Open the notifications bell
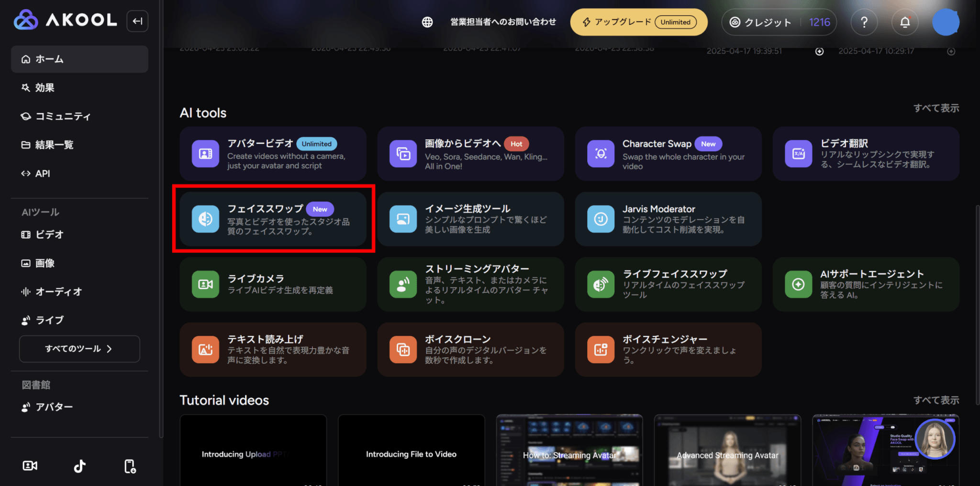The width and height of the screenshot is (980, 486). (x=905, y=22)
